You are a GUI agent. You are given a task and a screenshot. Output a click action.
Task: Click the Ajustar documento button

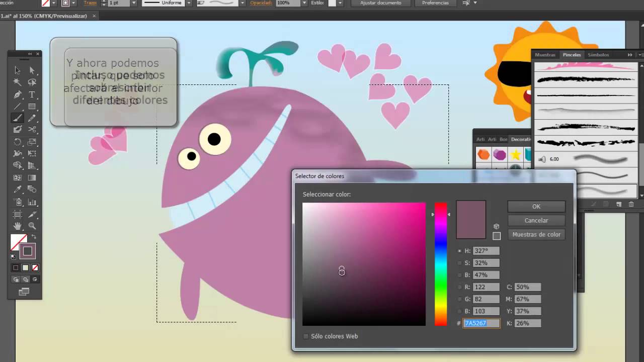click(x=381, y=3)
